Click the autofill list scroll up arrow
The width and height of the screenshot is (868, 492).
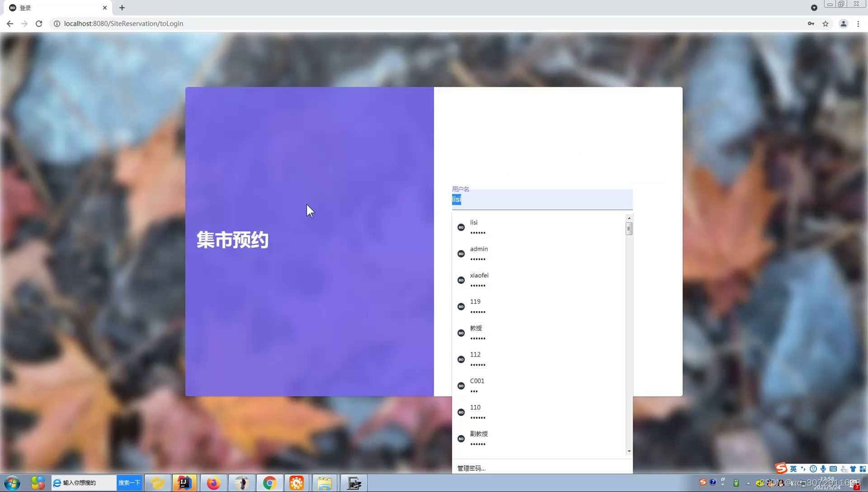click(x=629, y=218)
